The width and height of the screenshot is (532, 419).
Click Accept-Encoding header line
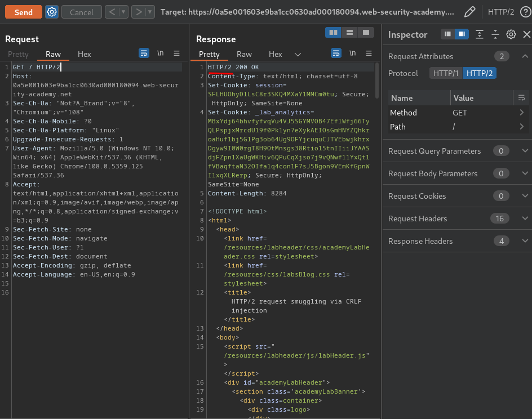click(72, 265)
